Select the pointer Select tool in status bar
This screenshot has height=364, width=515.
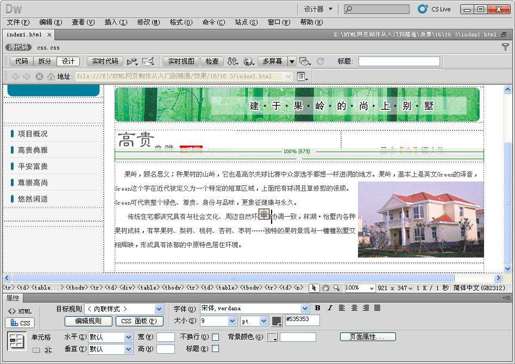[313, 288]
